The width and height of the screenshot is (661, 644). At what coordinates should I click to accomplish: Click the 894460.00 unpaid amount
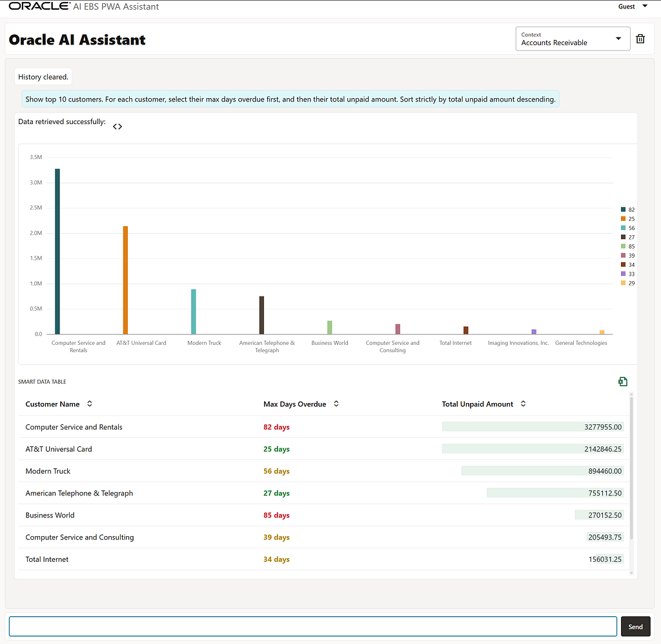coord(605,471)
